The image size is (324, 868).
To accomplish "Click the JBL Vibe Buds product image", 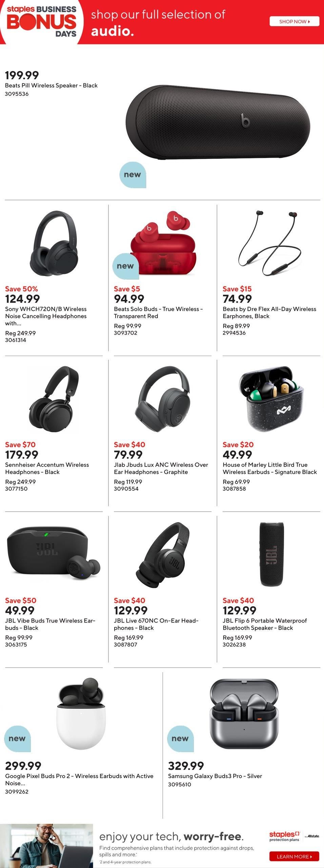I will click(x=54, y=553).
